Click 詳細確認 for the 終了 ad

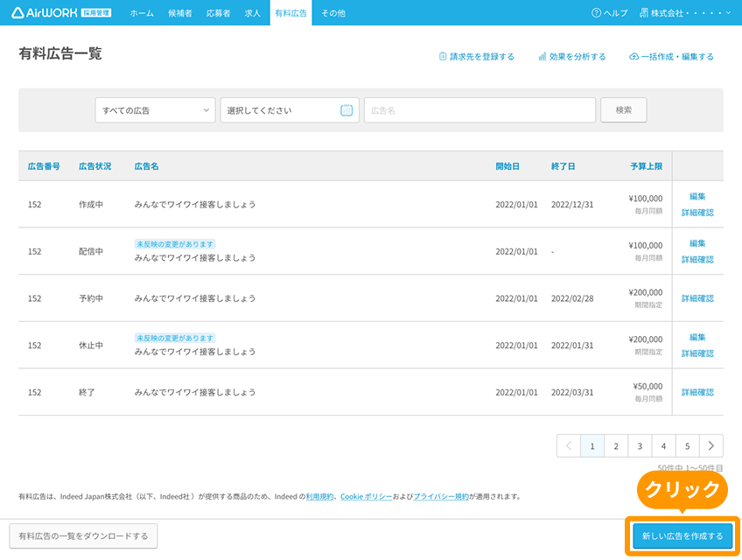pos(697,392)
